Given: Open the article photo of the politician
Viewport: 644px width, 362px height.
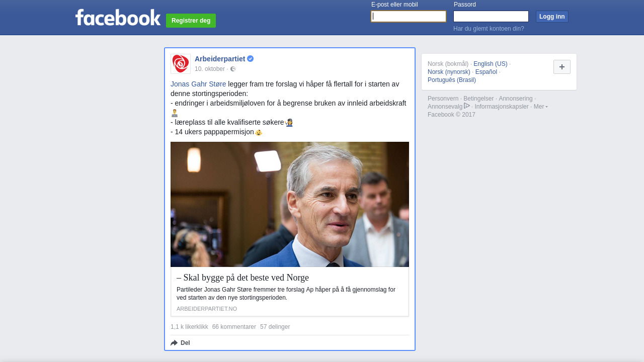Looking at the screenshot, I should [x=290, y=204].
